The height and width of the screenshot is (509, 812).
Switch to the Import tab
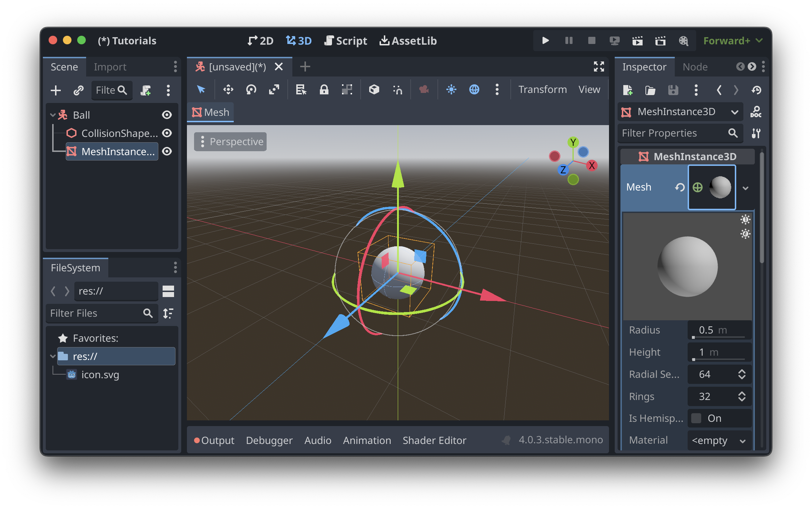(x=110, y=67)
